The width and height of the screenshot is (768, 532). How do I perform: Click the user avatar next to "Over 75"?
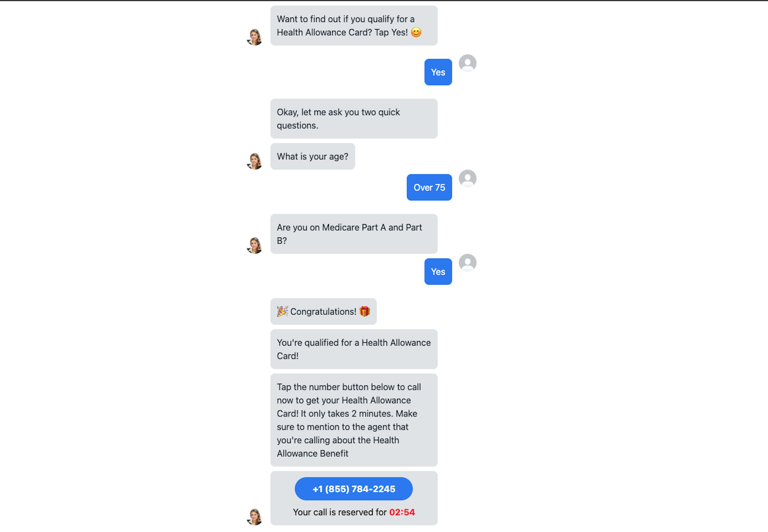(467, 178)
